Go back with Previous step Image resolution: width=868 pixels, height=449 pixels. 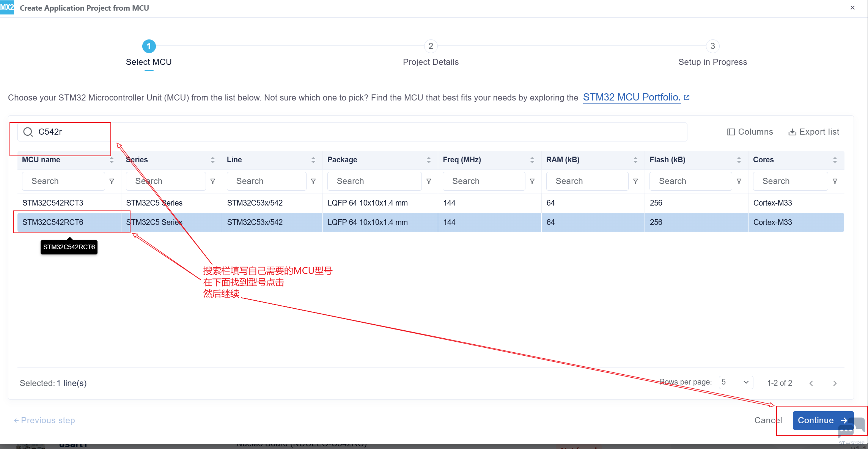click(44, 421)
